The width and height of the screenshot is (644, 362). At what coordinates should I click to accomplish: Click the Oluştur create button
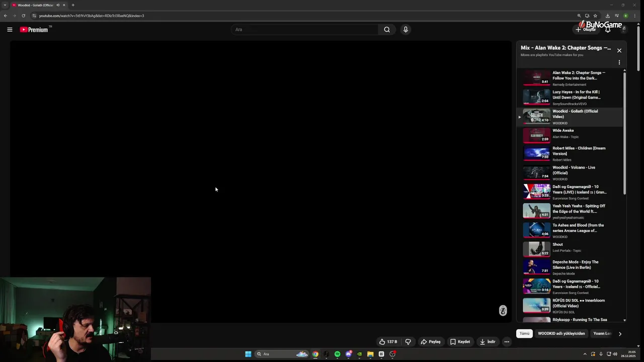[586, 30]
